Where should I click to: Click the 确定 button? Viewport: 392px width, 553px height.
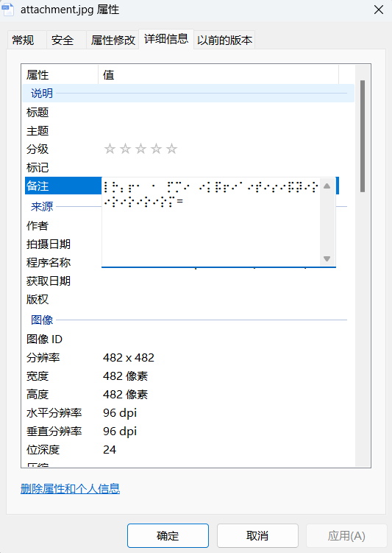point(168,535)
